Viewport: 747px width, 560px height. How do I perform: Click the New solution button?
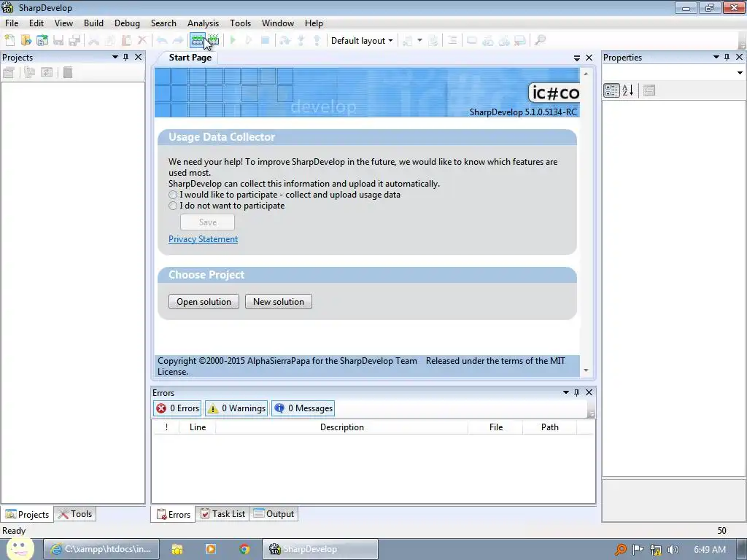click(279, 301)
